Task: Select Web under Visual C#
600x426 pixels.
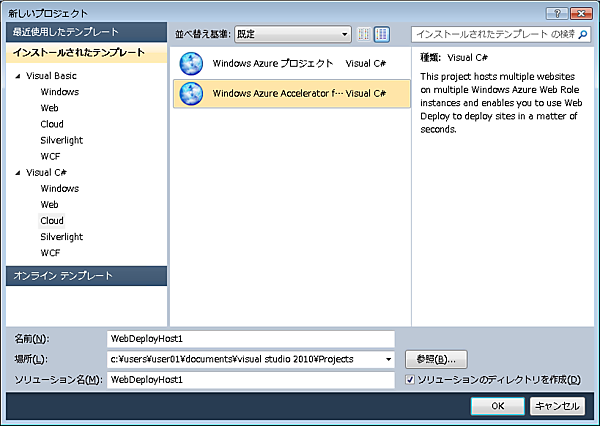Action: [49, 205]
